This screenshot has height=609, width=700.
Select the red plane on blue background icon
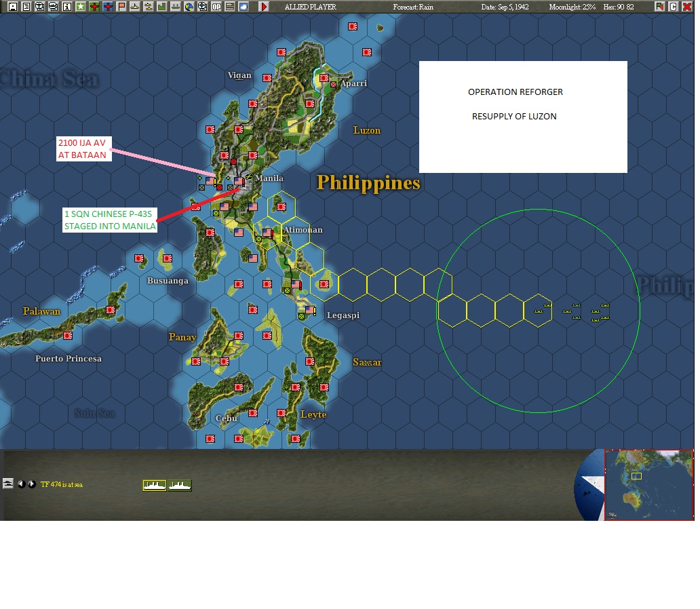tap(108, 7)
